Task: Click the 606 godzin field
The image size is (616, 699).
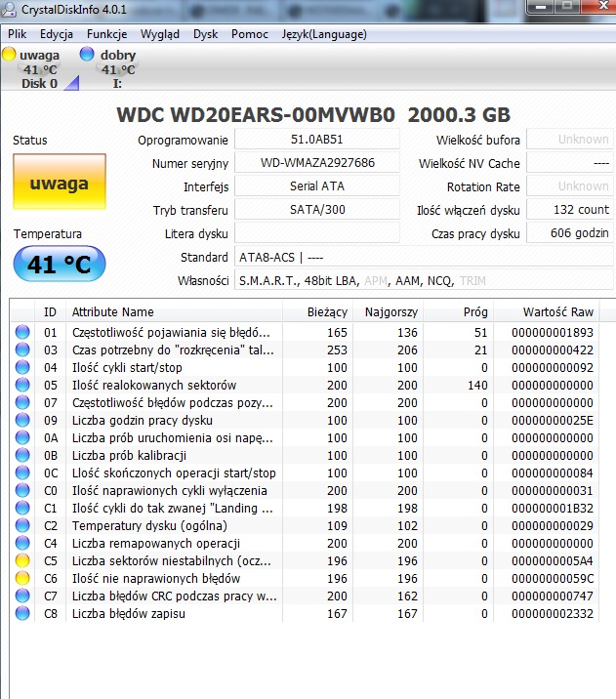Action: 570,232
